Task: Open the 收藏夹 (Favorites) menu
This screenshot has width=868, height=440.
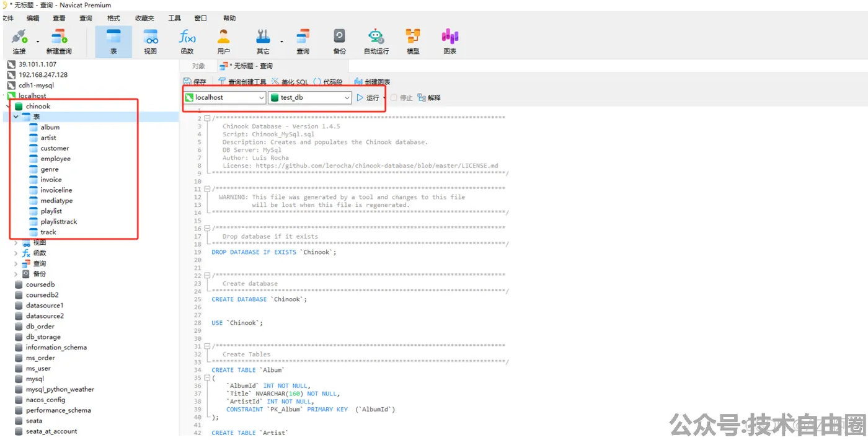Action: pyautogui.click(x=144, y=18)
